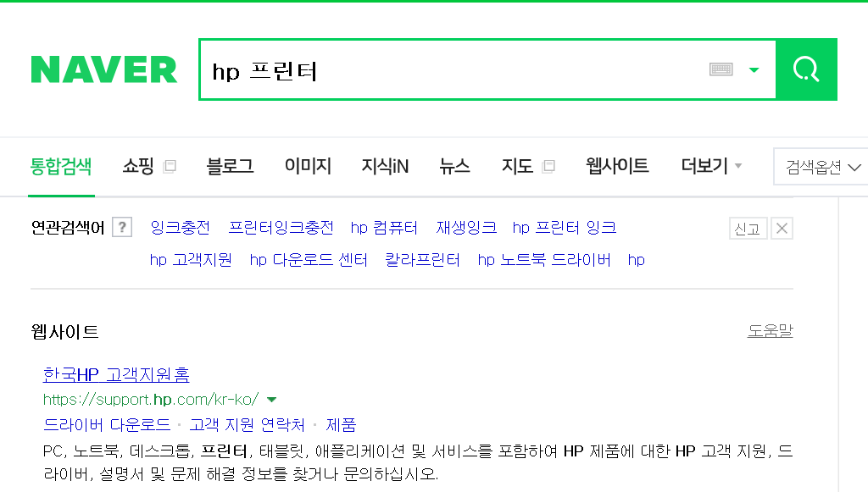Open the 제품 sublink
Image resolution: width=868 pixels, height=492 pixels.
(341, 424)
